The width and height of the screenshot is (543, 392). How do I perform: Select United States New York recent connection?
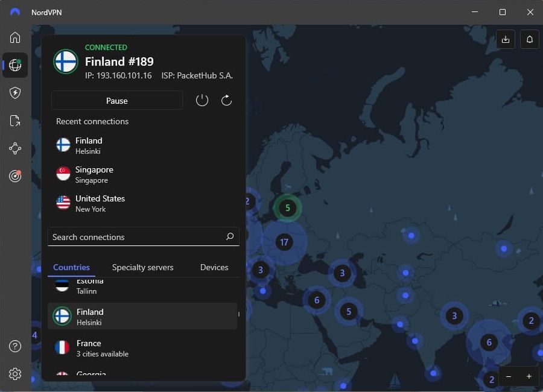coord(144,203)
